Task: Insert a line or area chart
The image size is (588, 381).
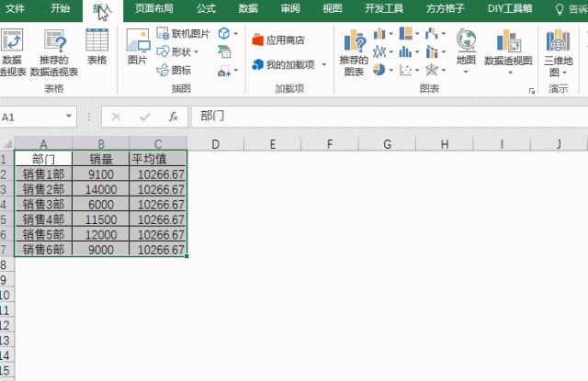Action: click(379, 51)
